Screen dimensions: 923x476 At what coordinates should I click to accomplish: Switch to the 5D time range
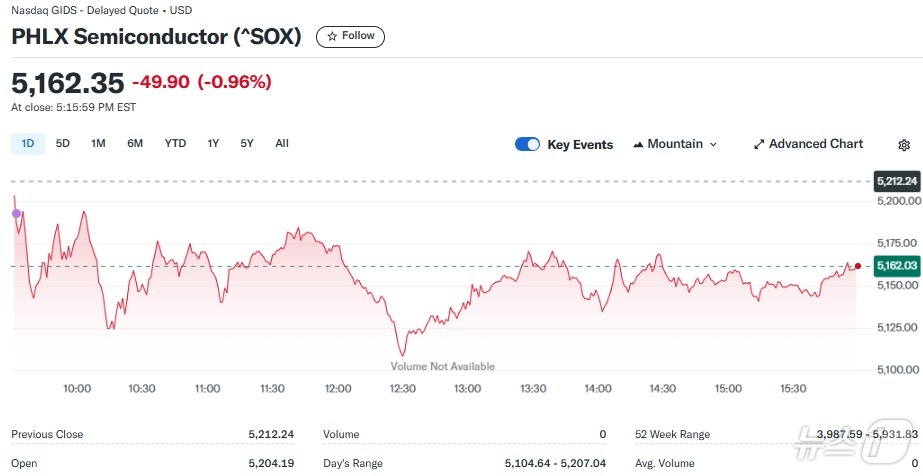pyautogui.click(x=63, y=144)
